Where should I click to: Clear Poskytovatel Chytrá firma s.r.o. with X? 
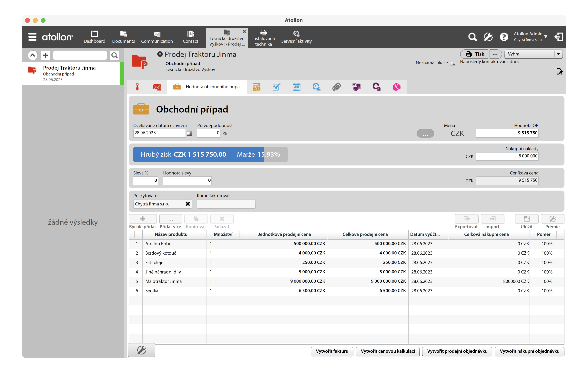pos(188,204)
